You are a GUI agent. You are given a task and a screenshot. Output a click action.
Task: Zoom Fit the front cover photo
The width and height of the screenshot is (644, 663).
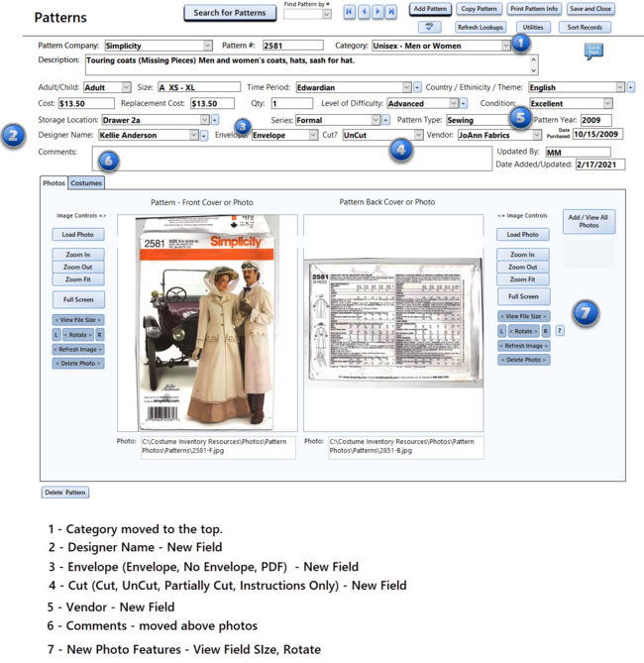click(78, 279)
